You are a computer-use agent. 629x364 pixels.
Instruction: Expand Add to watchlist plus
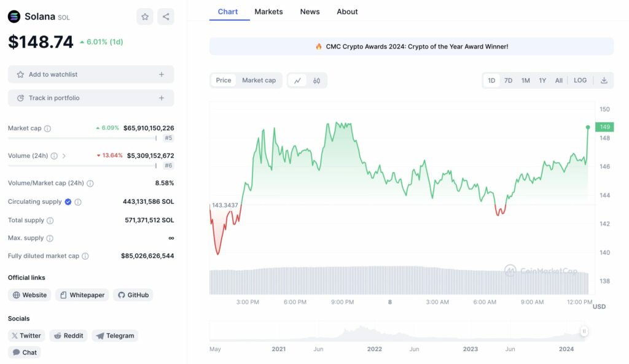pos(162,74)
